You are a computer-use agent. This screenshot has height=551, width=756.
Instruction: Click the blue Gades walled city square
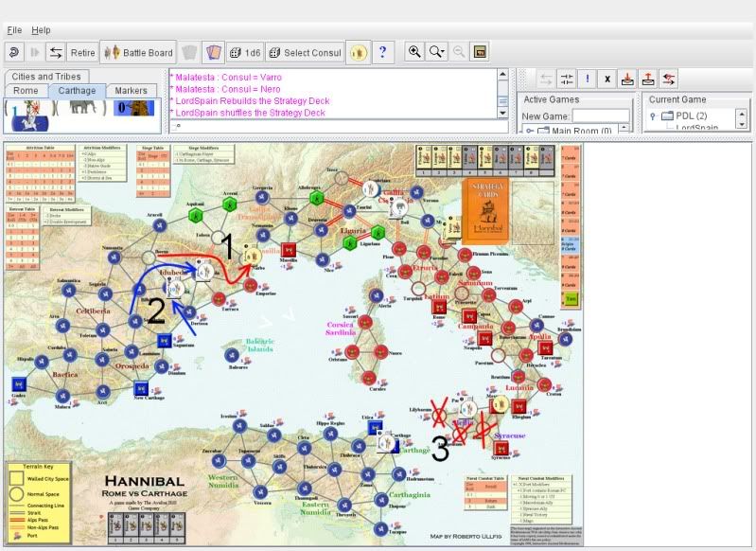point(18,384)
